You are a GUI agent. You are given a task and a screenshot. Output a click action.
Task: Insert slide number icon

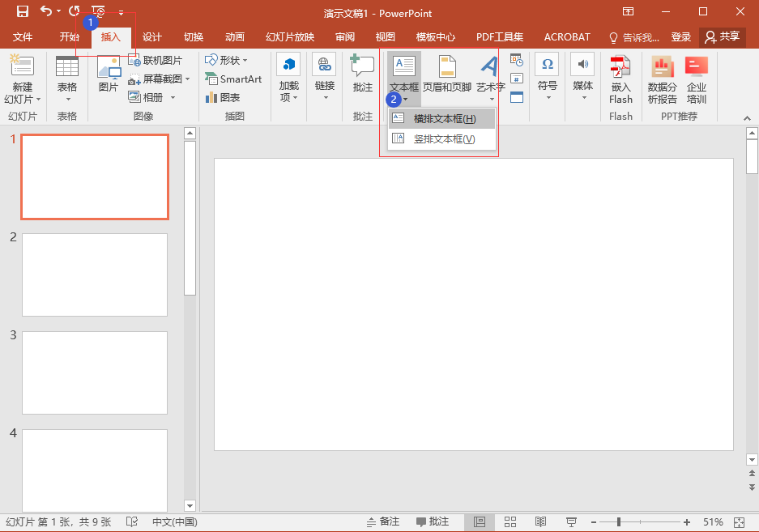[x=517, y=79]
